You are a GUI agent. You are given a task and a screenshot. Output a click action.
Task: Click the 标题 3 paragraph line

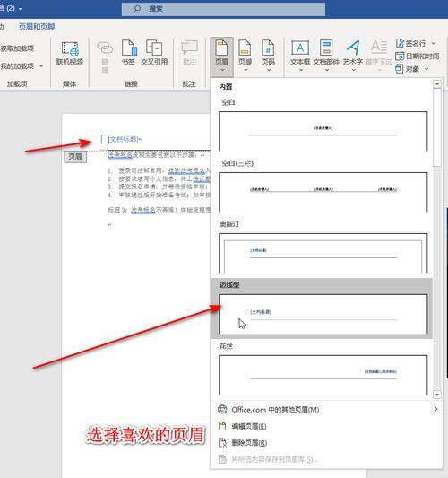(159, 210)
